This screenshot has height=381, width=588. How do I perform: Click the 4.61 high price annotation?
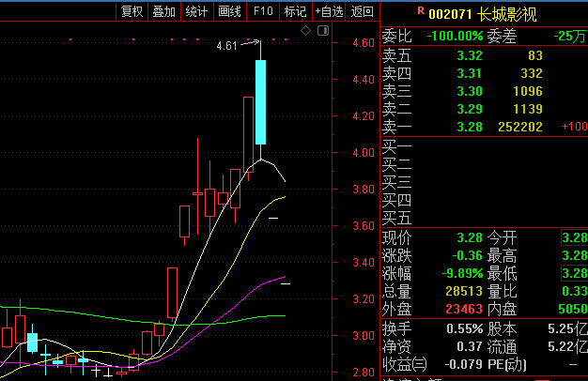(x=227, y=46)
